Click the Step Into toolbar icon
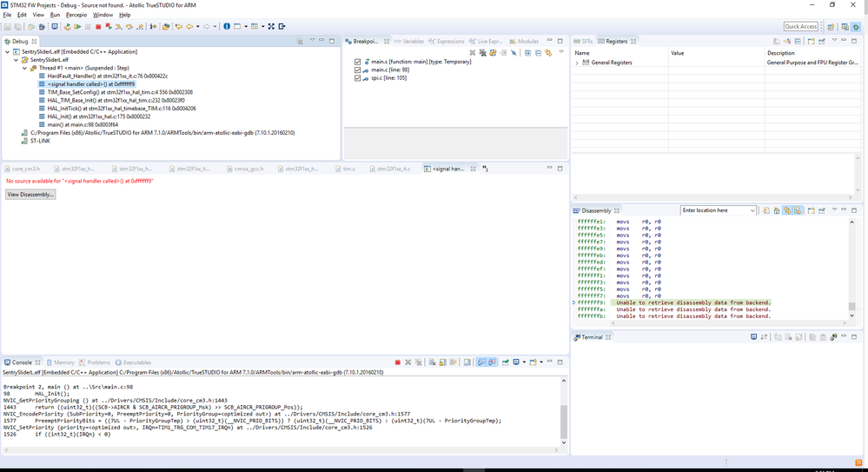Image resolution: width=868 pixels, height=472 pixels. coord(118,27)
